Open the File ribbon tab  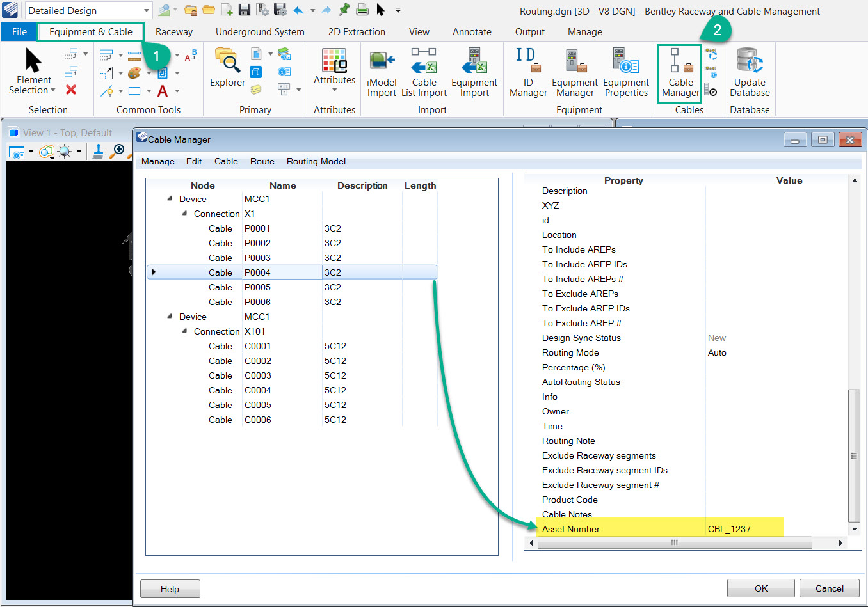coord(19,31)
